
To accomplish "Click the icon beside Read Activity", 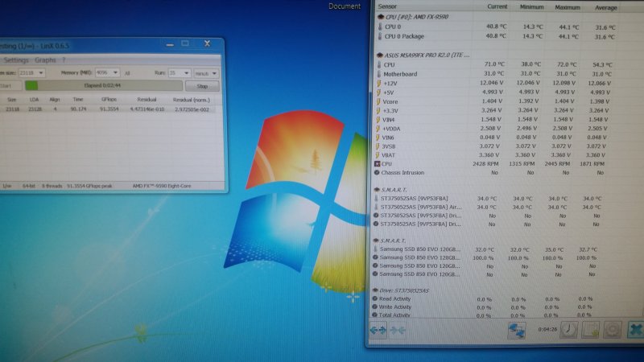I will tap(374, 298).
